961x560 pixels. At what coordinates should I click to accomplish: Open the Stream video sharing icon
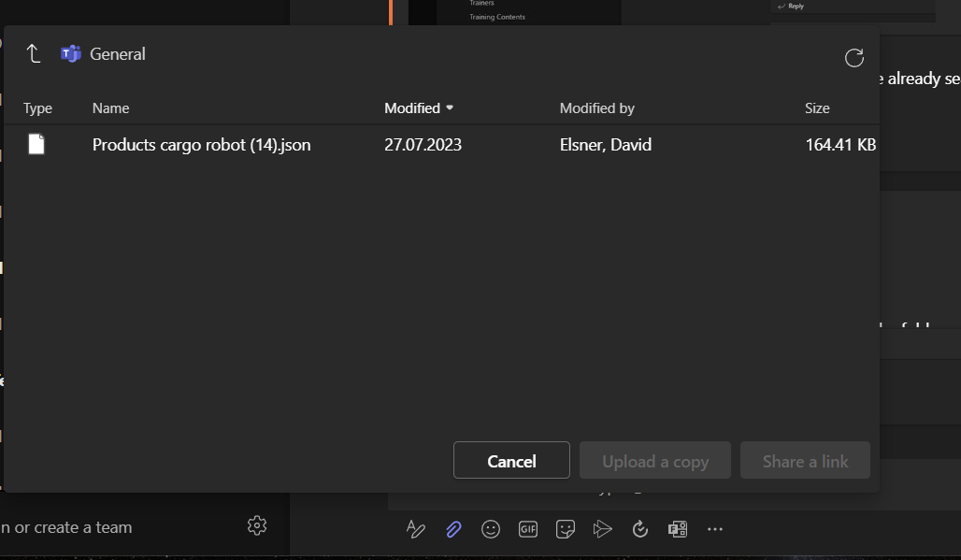tap(603, 529)
